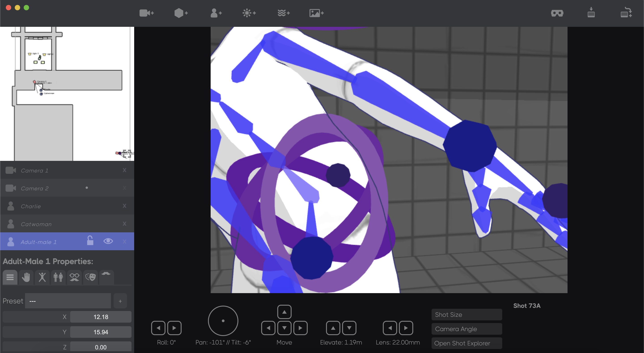
Task: Roll camera left arrow
Action: [158, 328]
